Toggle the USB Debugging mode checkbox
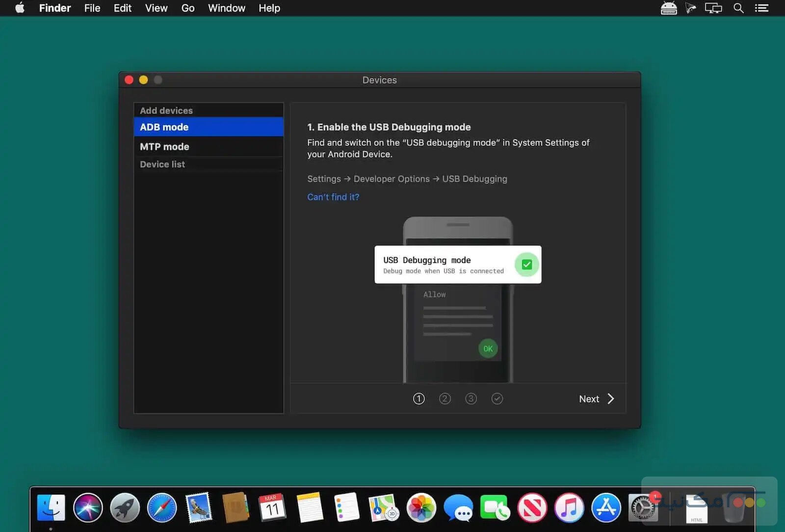Screen dimensions: 785x532 tap(526, 265)
